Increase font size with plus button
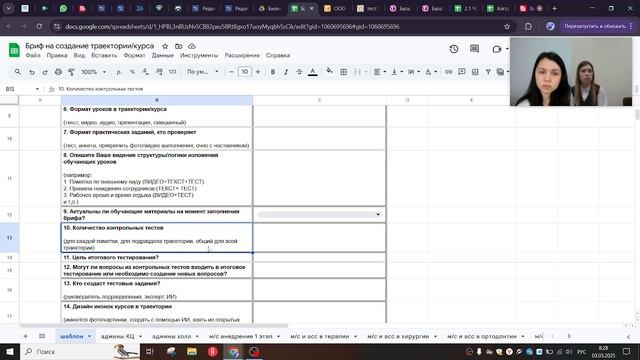This screenshot has width=640, height=360. pos(258,72)
